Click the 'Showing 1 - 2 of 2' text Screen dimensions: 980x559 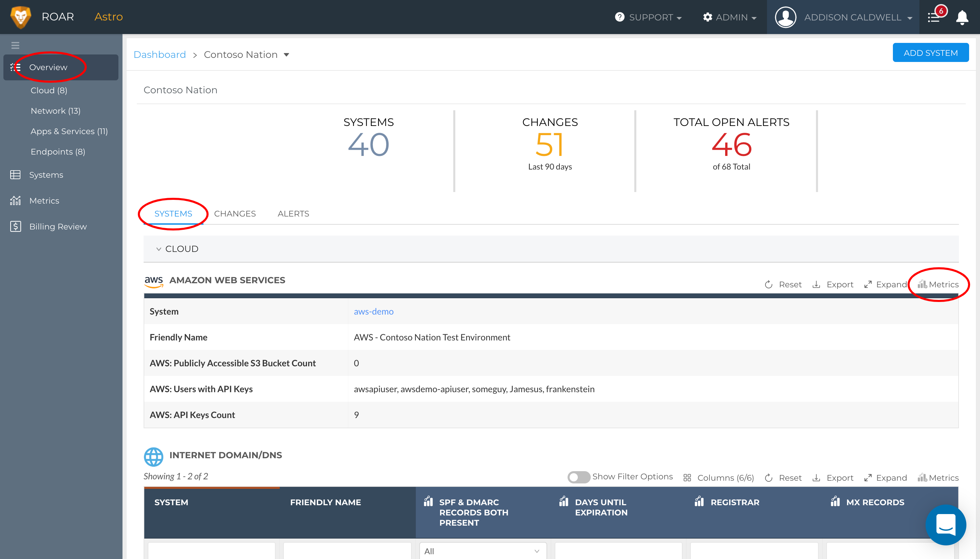tap(176, 477)
